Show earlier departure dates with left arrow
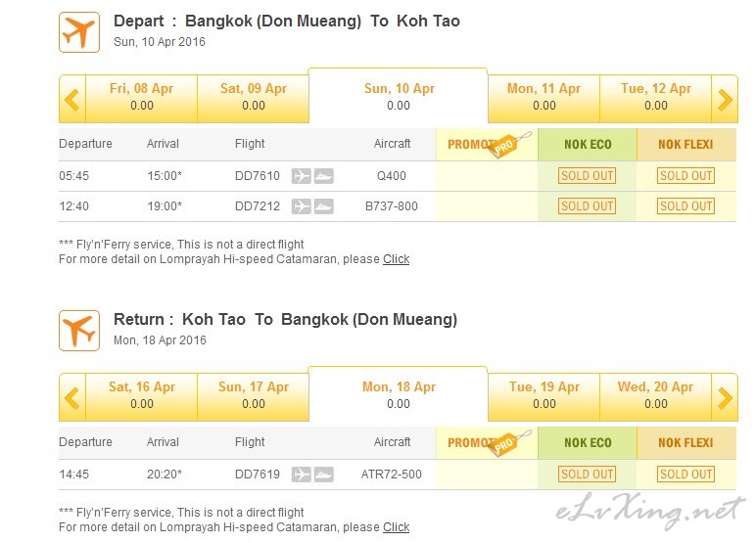756x543 pixels. click(x=72, y=99)
